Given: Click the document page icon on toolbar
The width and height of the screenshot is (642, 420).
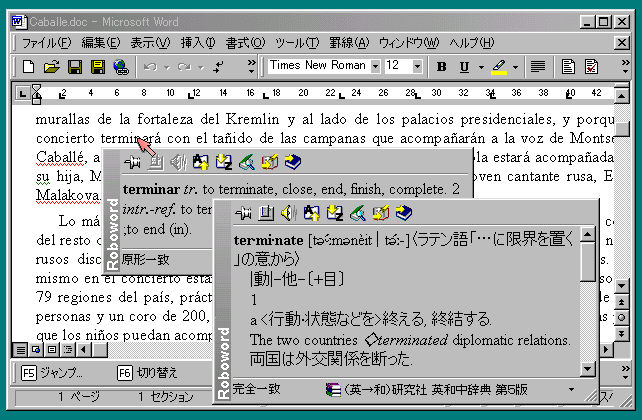Looking at the screenshot, I should pyautogui.click(x=568, y=67).
